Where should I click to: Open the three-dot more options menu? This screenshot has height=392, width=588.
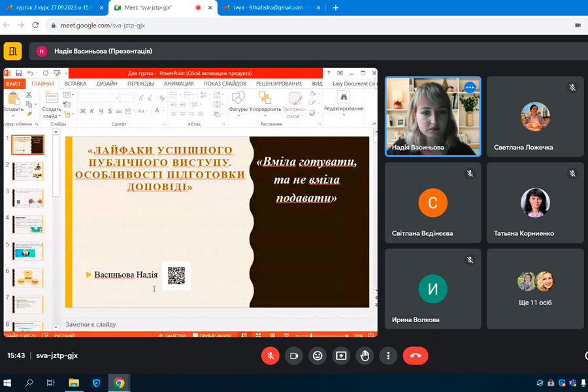(388, 355)
